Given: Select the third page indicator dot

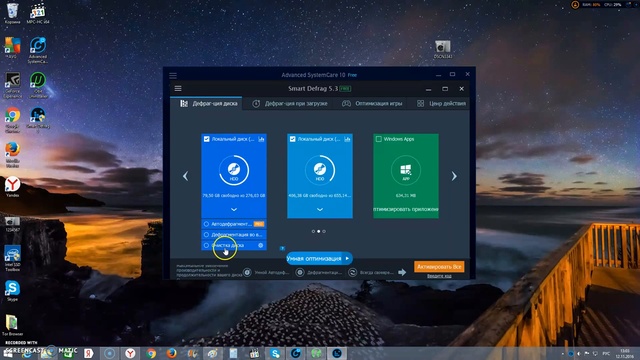Looking at the screenshot, I should (x=324, y=231).
